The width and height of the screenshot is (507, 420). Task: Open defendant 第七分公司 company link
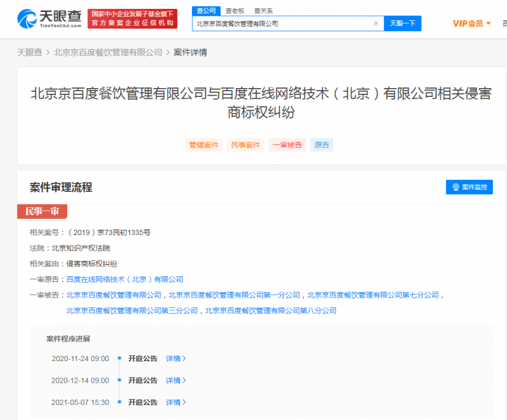pyautogui.click(x=373, y=295)
